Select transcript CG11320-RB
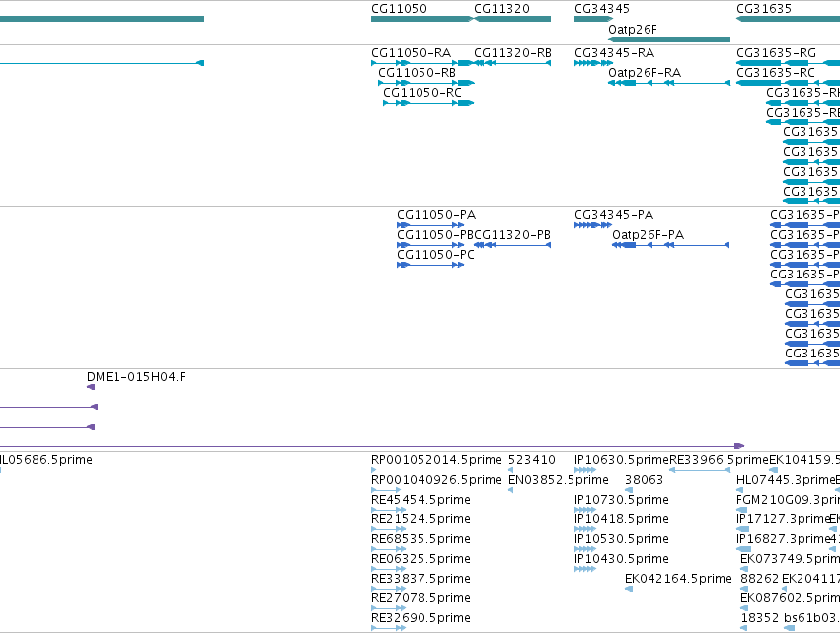Viewport: 840px width, 633px height. point(512,63)
